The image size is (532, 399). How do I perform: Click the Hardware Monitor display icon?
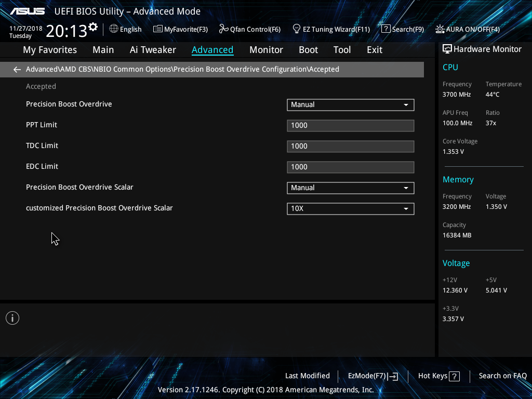447,49
